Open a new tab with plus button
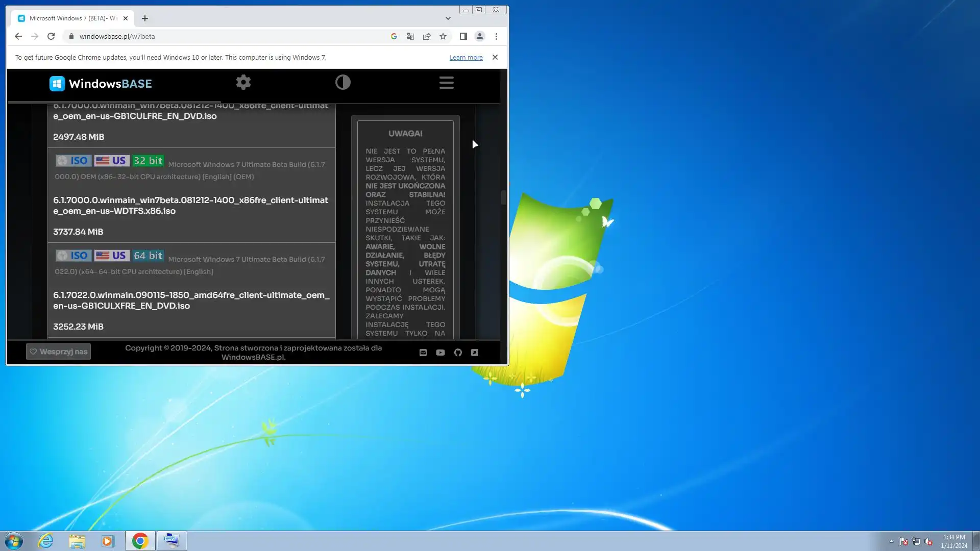Image resolution: width=980 pixels, height=551 pixels. point(145,18)
